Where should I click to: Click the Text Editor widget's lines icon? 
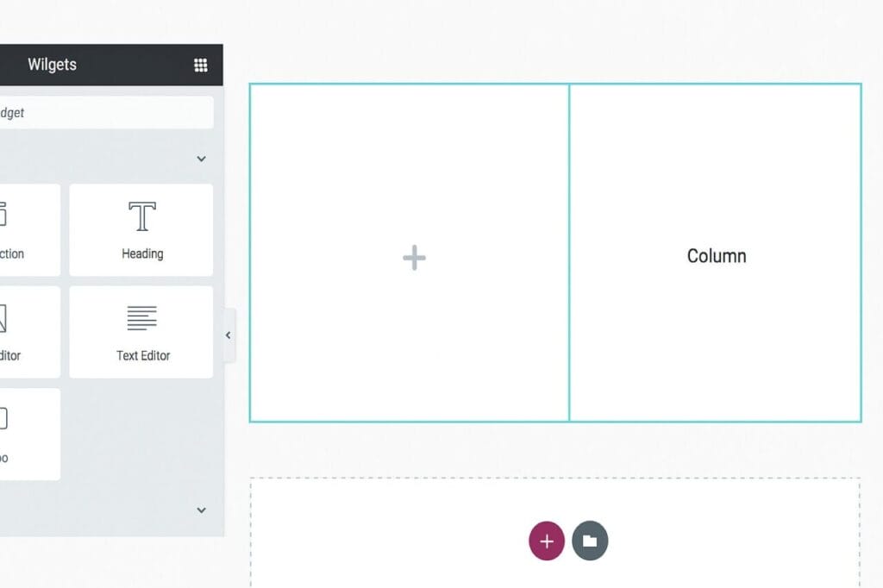[142, 318]
